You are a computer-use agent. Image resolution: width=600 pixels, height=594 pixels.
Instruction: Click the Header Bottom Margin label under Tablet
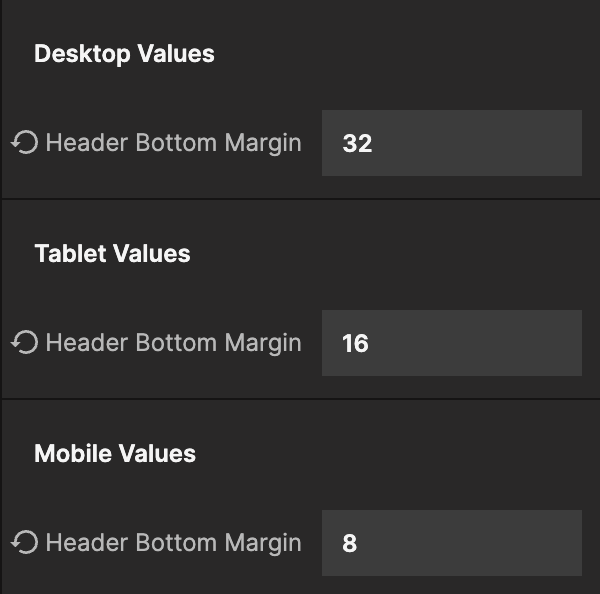[173, 343]
